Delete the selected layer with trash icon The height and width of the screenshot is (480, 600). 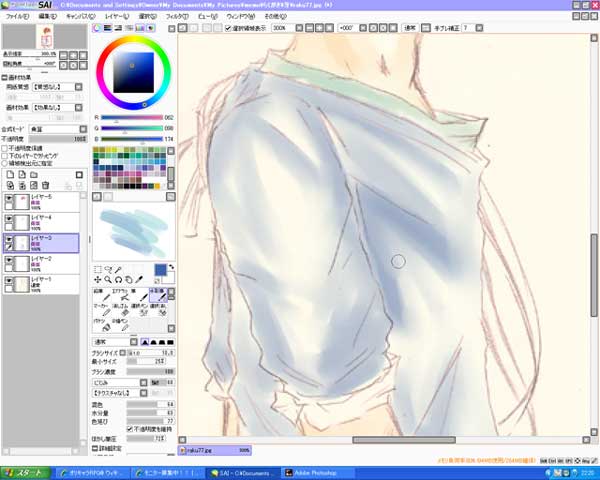[46, 186]
